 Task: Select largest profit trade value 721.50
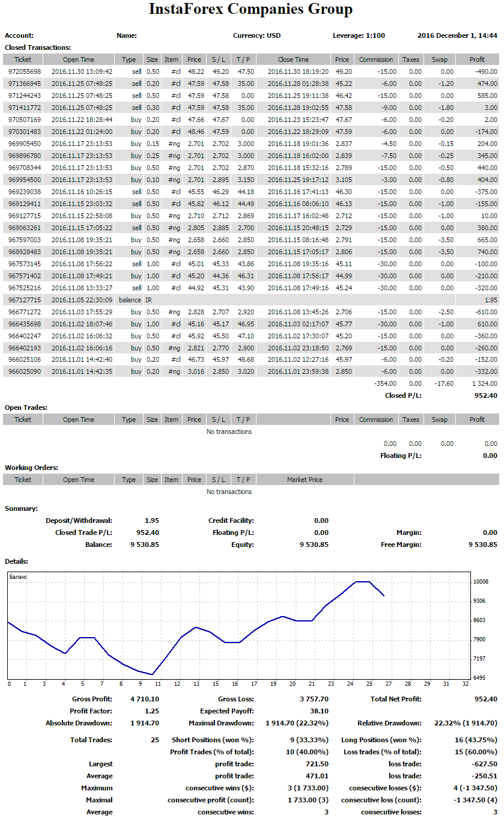[x=318, y=764]
